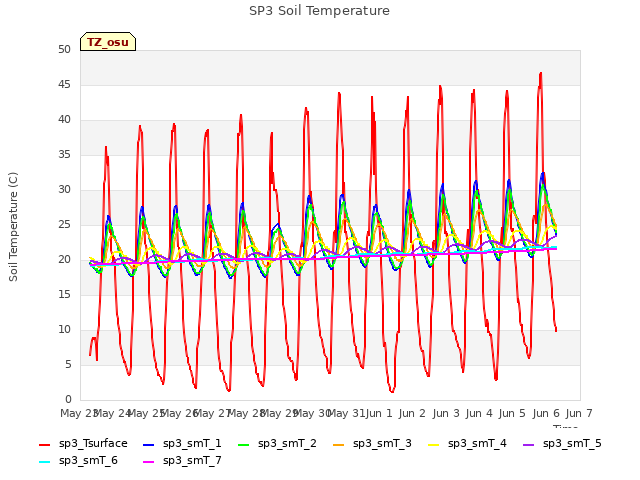Click the Jun 4 x-axis date label
Image resolution: width=640 pixels, height=480 pixels.
tap(479, 413)
